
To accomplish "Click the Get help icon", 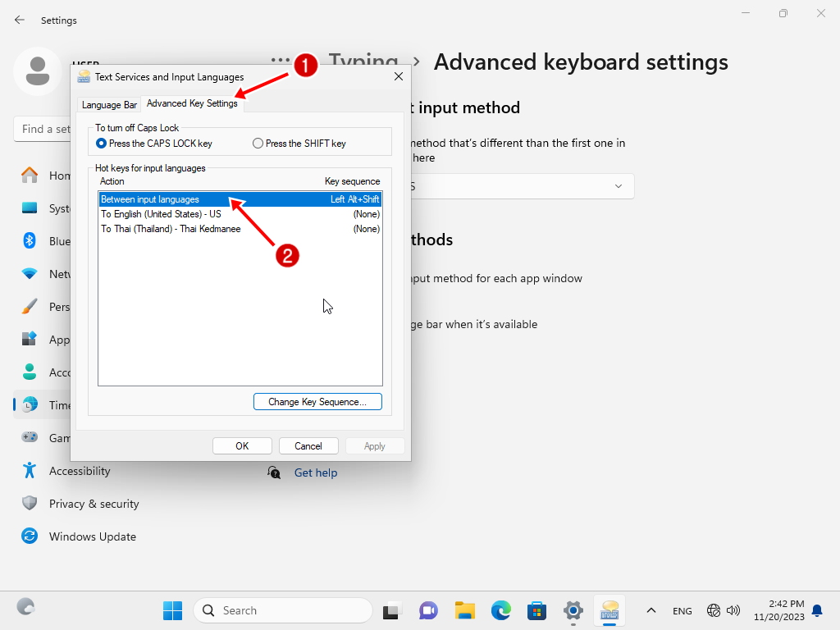I will tap(275, 472).
